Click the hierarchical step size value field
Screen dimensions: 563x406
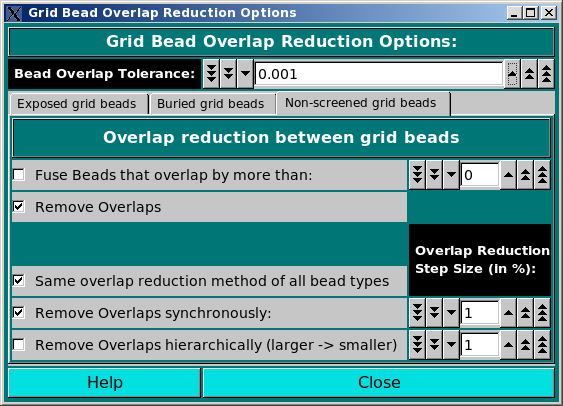(x=480, y=345)
